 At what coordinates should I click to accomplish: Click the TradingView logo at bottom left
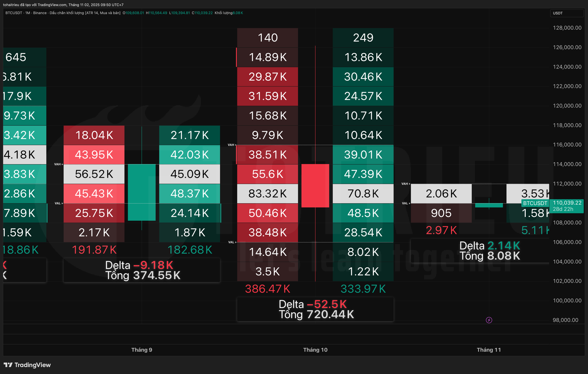point(28,365)
